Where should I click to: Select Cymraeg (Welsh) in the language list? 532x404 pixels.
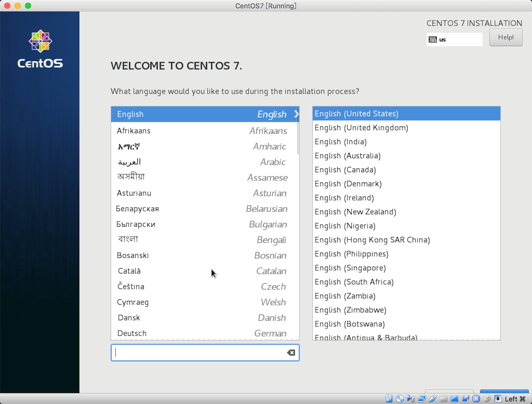coord(205,302)
